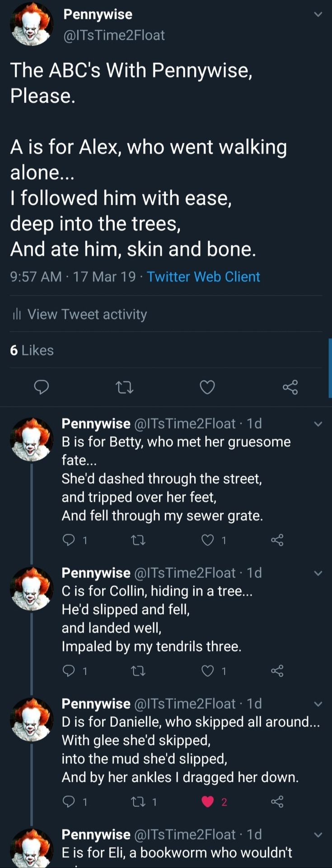The width and height of the screenshot is (332, 868).
Task: Like the C is for Collin tweet
Action: pyautogui.click(x=207, y=671)
